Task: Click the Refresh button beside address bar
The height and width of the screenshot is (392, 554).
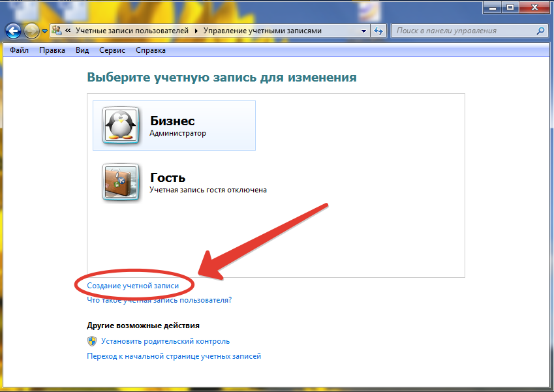Action: pos(378,31)
